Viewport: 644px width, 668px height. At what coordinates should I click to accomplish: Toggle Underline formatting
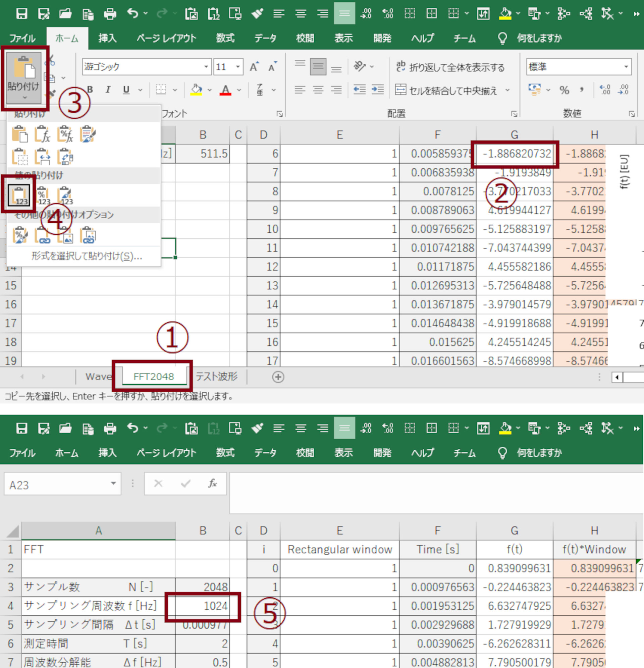click(x=126, y=90)
